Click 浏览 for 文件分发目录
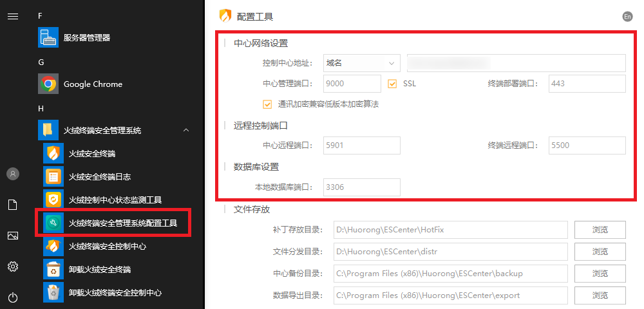The image size is (644, 309). click(x=600, y=252)
